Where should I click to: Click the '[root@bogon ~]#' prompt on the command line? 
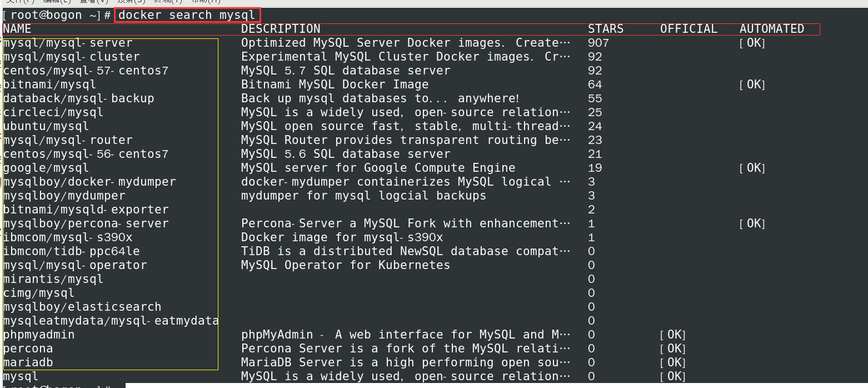pos(56,15)
